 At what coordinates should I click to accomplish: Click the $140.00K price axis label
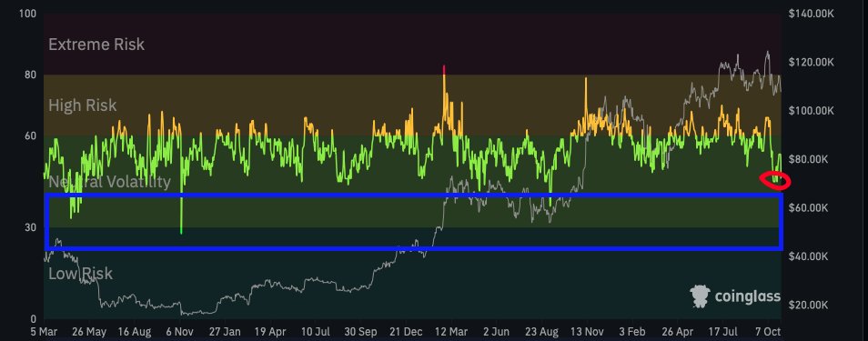(x=811, y=14)
